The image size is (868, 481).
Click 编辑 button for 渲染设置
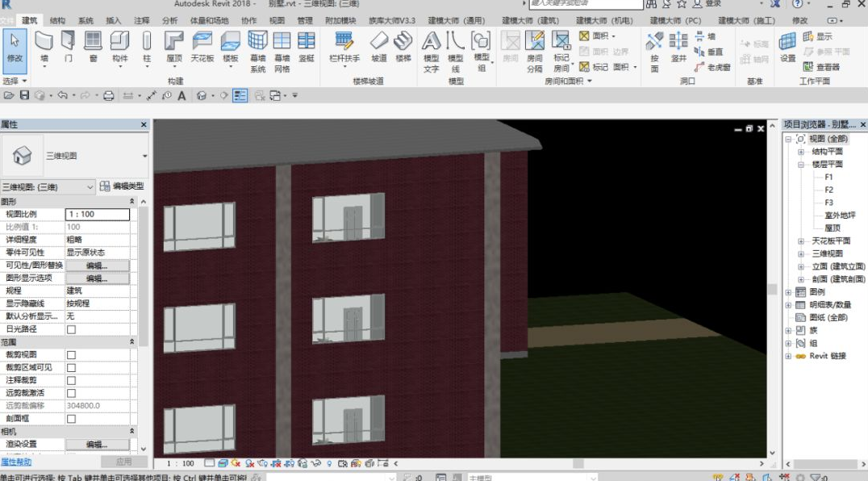98,445
